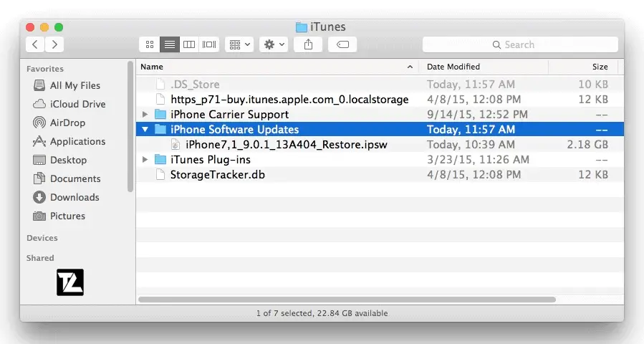Open Pictures in sidebar
The height and width of the screenshot is (344, 644).
tap(59, 216)
